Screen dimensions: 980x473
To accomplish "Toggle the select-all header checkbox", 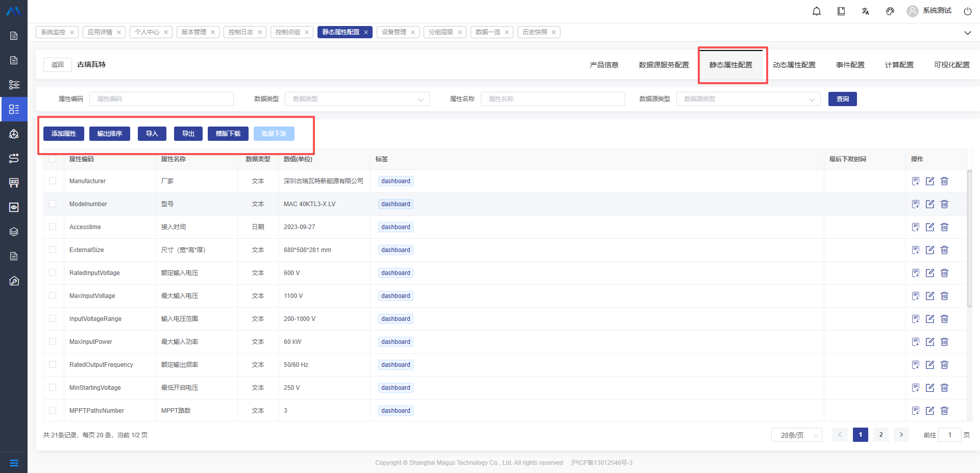I will (x=53, y=159).
